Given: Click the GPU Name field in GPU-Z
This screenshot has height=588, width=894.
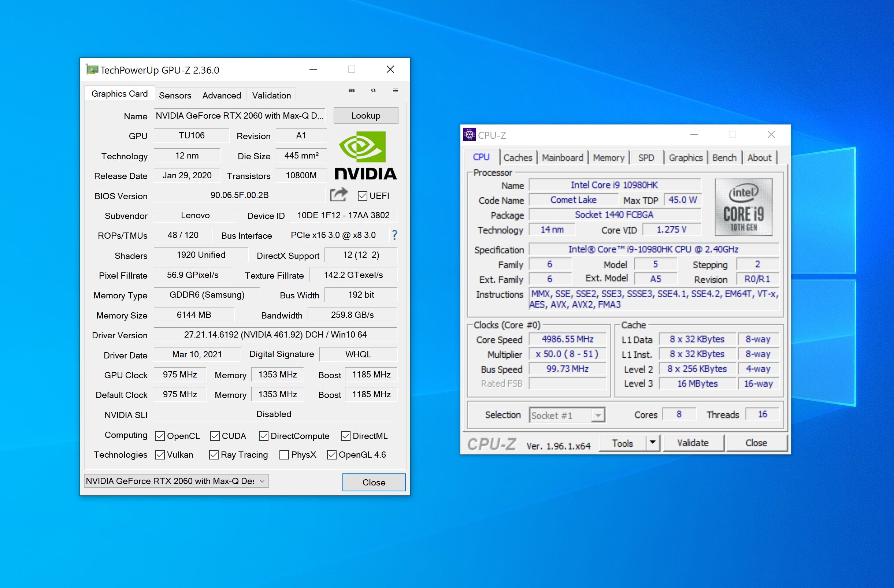Looking at the screenshot, I should coord(239,116).
